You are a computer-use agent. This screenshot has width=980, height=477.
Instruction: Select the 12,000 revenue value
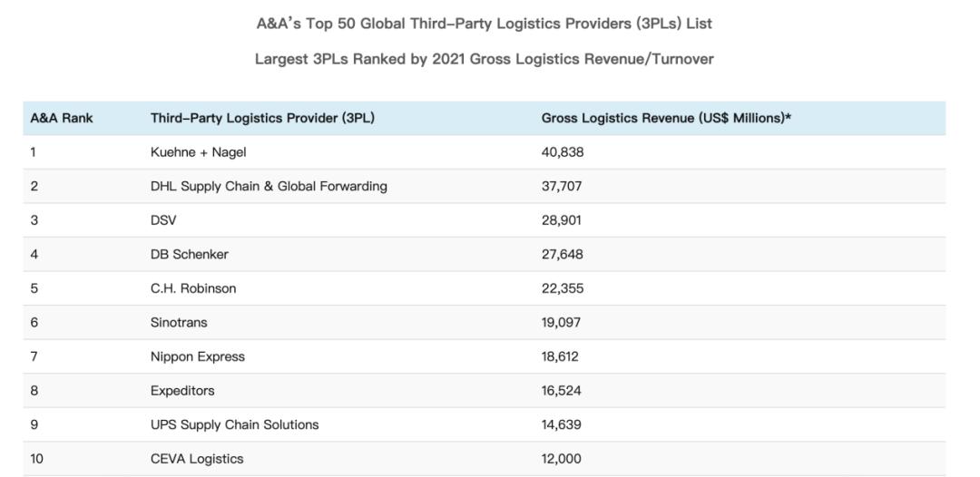point(562,459)
